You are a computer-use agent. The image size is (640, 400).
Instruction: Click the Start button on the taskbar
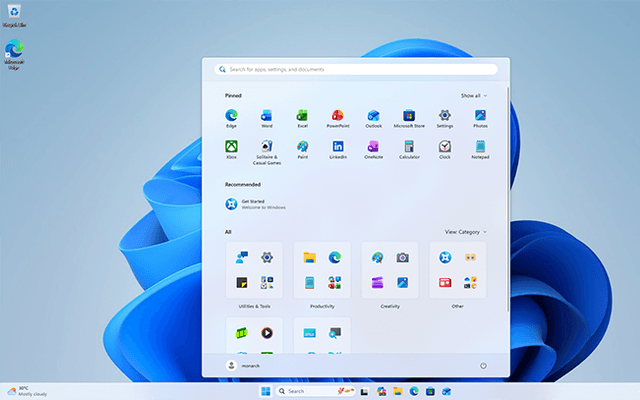point(266,391)
